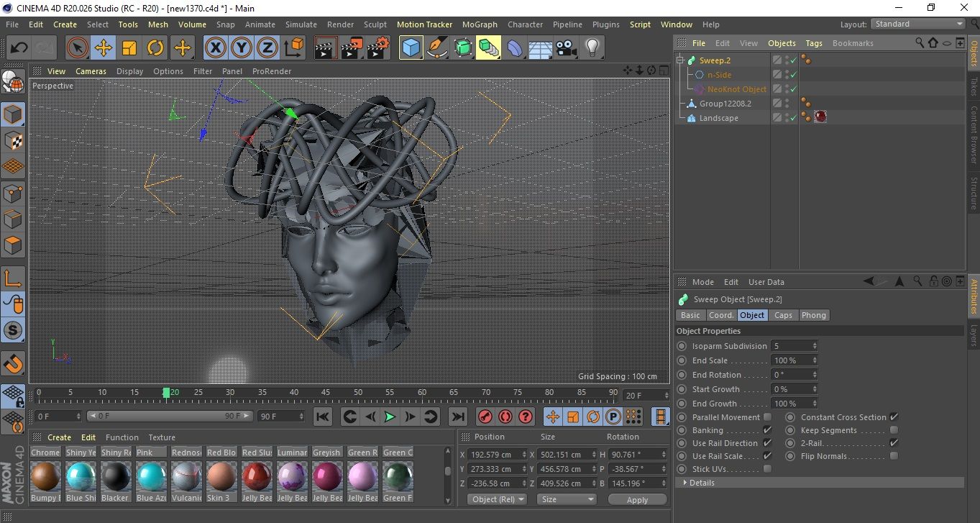Image resolution: width=980 pixels, height=523 pixels.
Task: Open Attributes User Data menu
Action: pyautogui.click(x=766, y=282)
